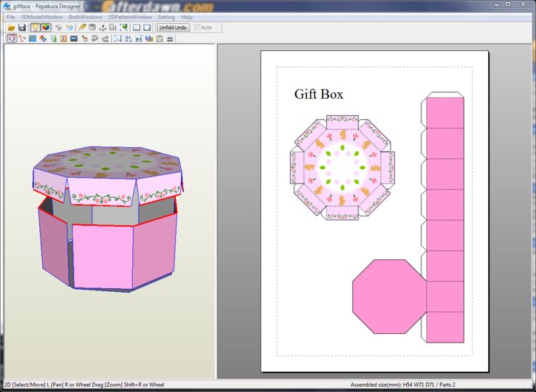Minimize the Pepakura Designer window
The image size is (536, 392).
497,4
